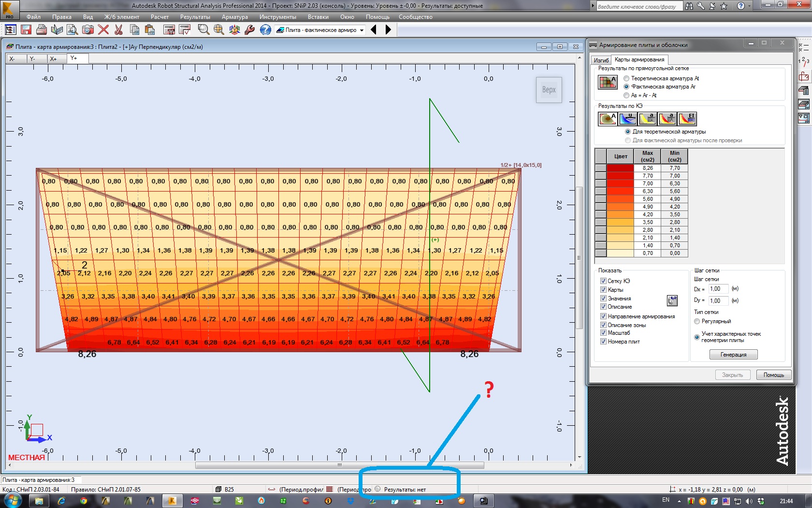The image size is (812, 508).
Task: Click the red floppy disk Save icon
Action: (26, 30)
